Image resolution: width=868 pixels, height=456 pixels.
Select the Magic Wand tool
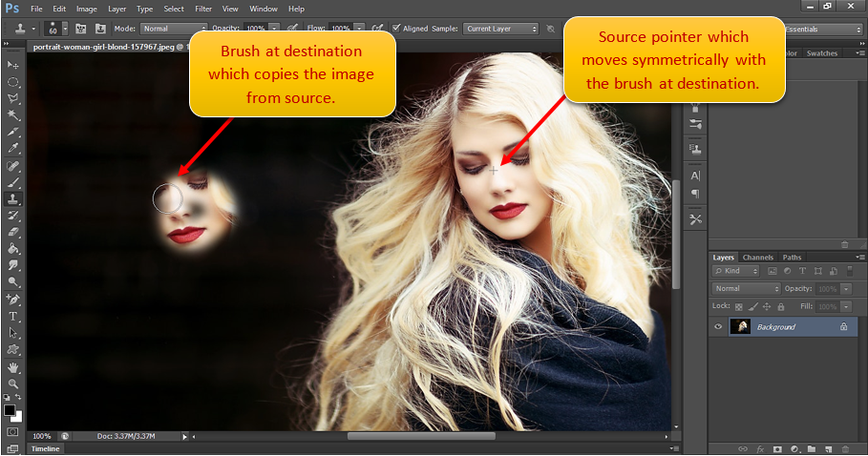[12, 115]
